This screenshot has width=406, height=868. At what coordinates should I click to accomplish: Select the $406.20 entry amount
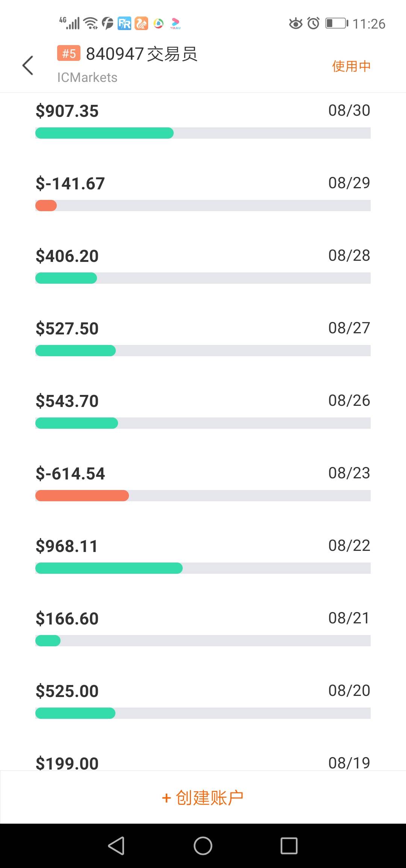click(x=67, y=256)
